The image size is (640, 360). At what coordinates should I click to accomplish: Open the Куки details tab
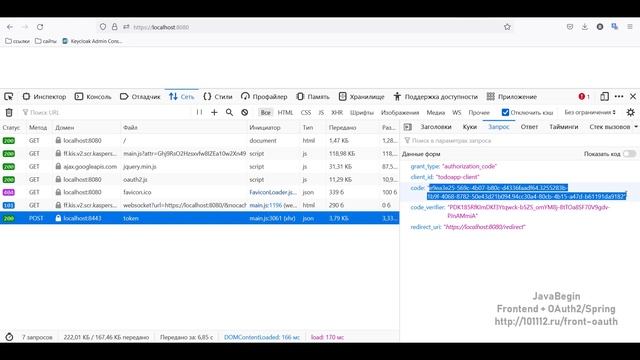pos(470,127)
